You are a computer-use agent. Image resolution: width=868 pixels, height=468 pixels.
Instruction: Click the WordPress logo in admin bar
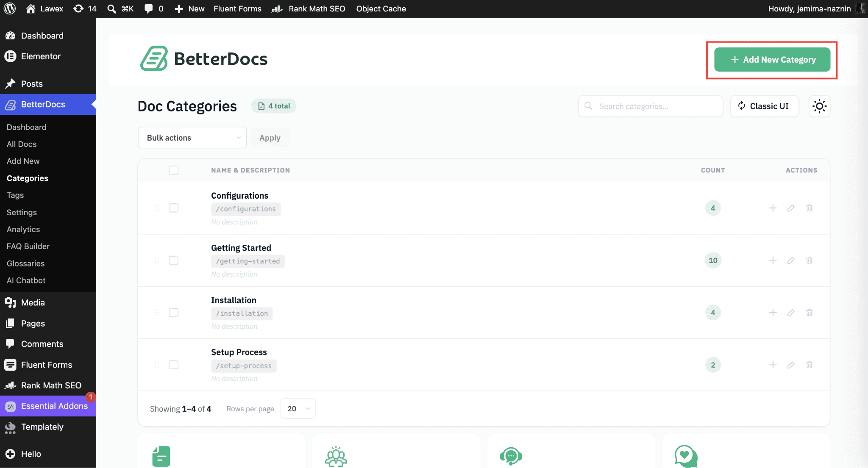tap(9, 8)
